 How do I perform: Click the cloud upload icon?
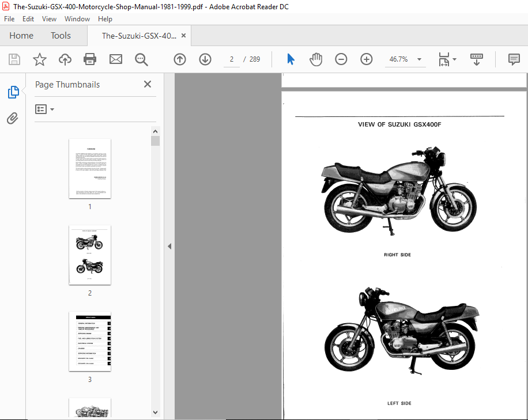(65, 59)
